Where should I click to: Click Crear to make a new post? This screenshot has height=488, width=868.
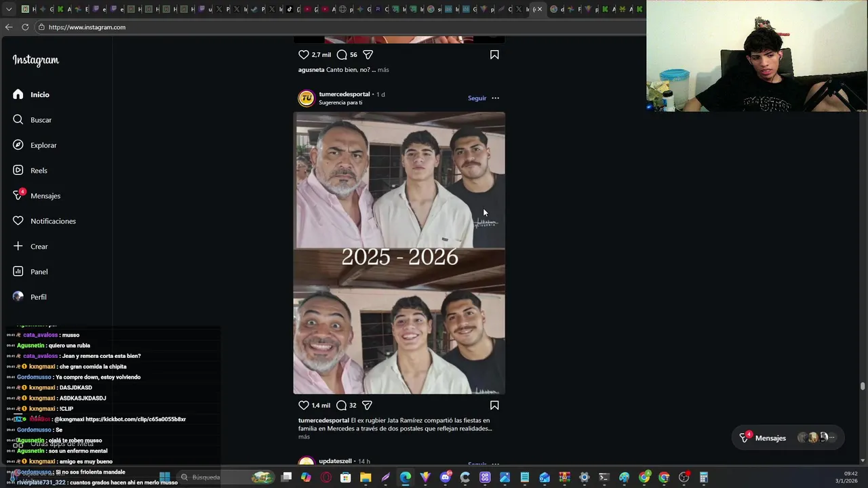point(31,246)
